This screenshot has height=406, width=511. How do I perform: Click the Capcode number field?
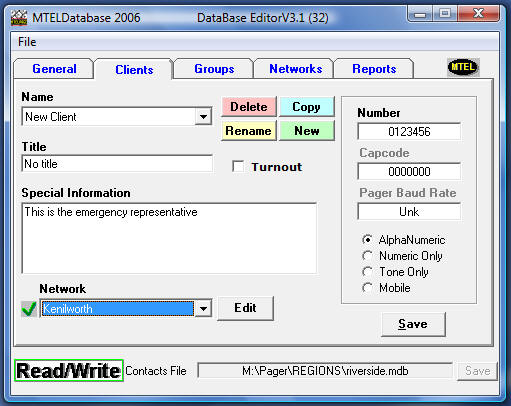pyautogui.click(x=409, y=171)
